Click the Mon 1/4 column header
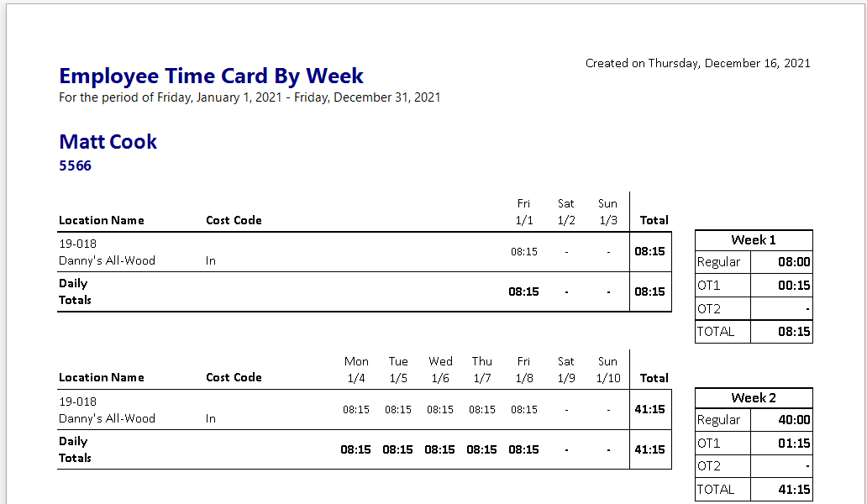 coord(356,370)
